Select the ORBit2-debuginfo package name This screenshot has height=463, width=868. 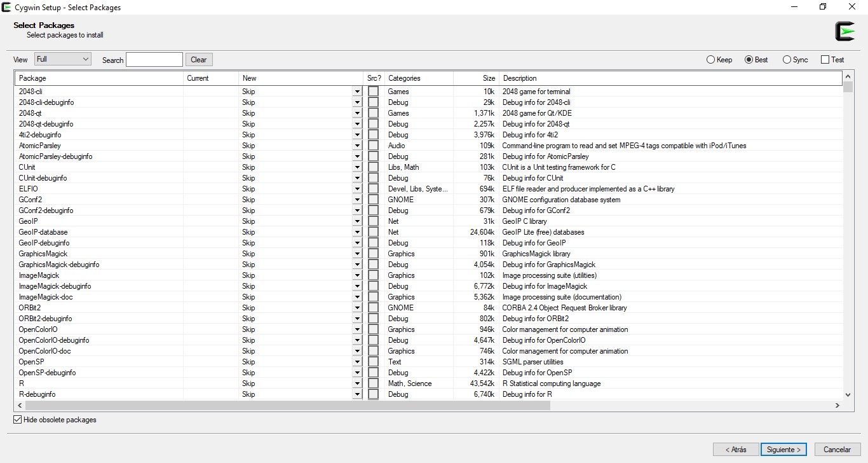point(45,319)
